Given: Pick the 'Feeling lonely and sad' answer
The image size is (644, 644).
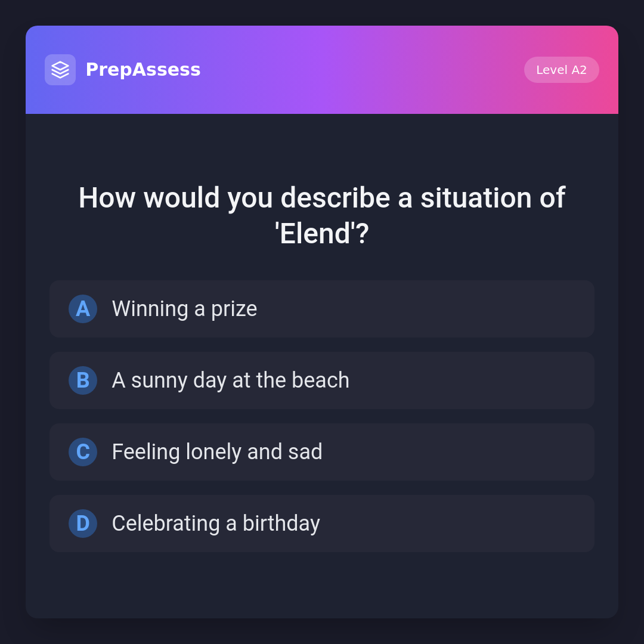Looking at the screenshot, I should coord(217,452).
